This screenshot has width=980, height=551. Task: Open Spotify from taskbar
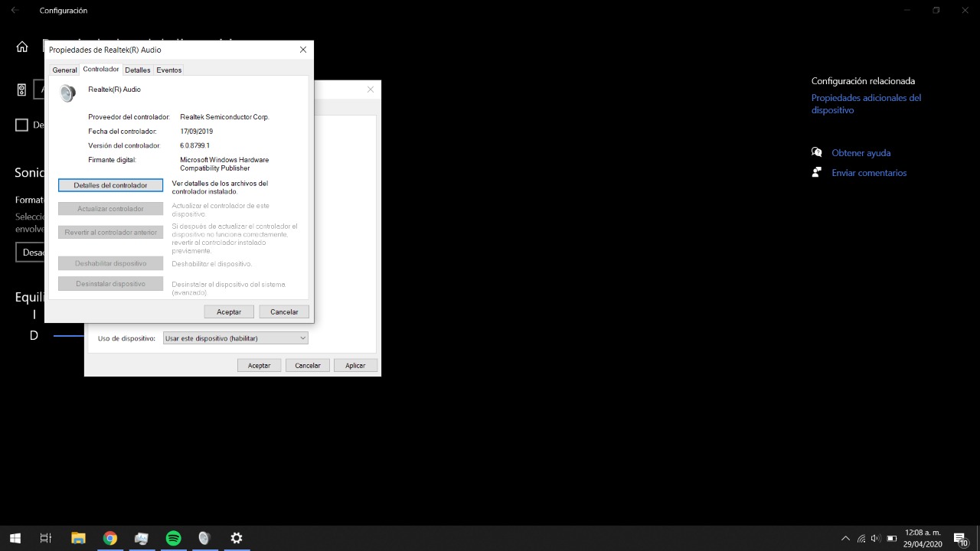pos(173,538)
